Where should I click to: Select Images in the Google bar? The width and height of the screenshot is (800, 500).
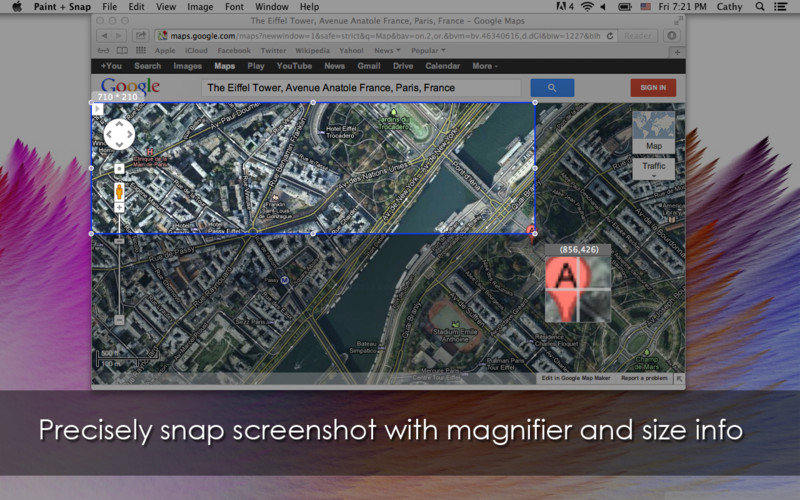point(187,66)
